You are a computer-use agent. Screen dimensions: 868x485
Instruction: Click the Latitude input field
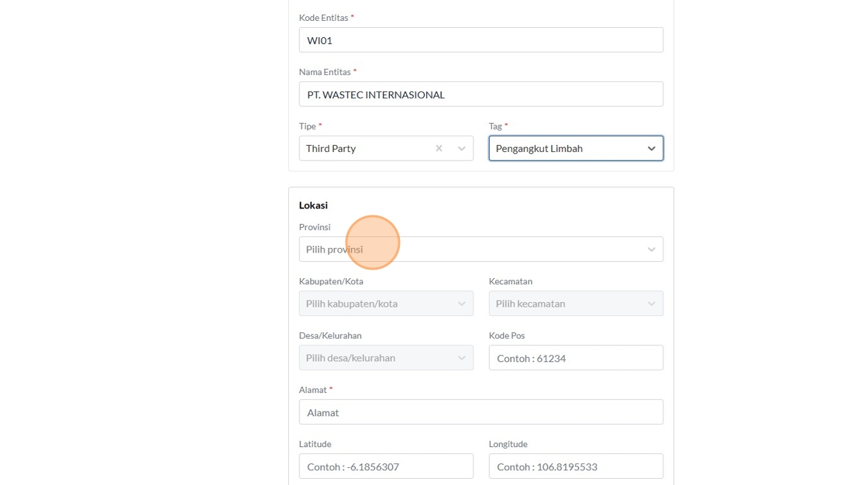(x=386, y=466)
